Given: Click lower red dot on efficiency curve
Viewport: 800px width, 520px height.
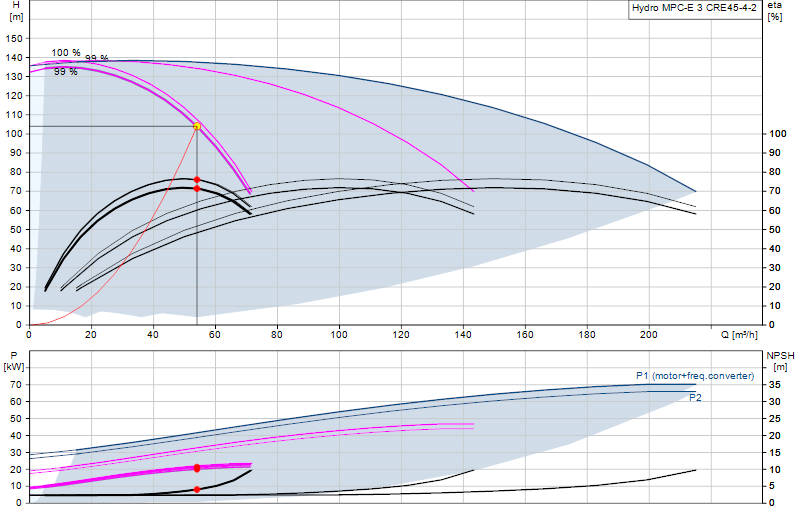Looking at the screenshot, I should (197, 189).
